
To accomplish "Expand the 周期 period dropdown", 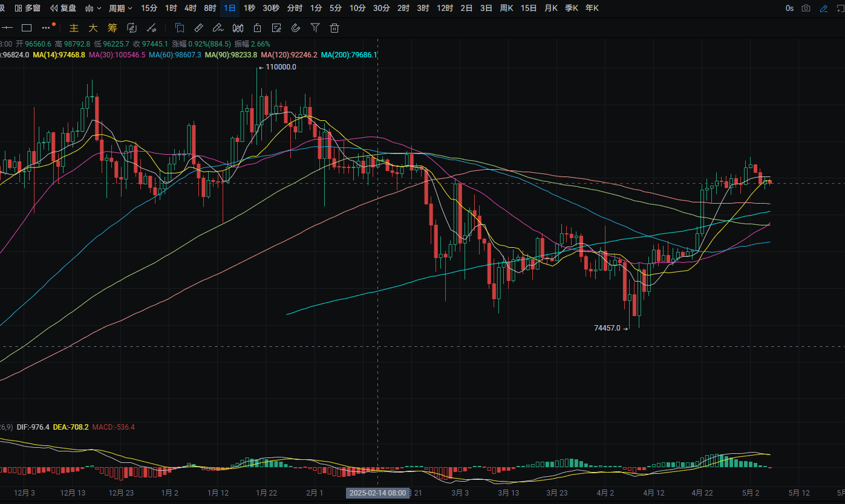I will click(120, 8).
